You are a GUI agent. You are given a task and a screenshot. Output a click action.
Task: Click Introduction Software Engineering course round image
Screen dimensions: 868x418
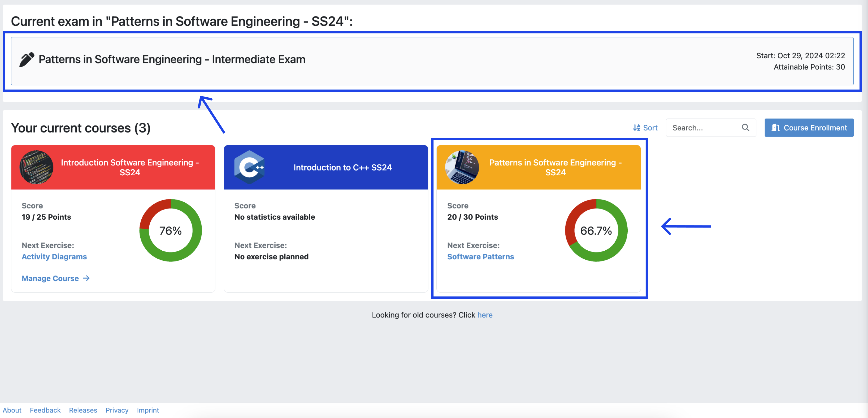pyautogui.click(x=36, y=167)
